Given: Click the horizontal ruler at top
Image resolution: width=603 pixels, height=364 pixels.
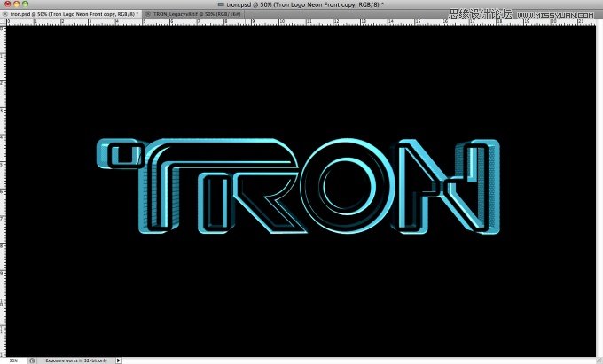Looking at the screenshot, I should click(301, 22).
